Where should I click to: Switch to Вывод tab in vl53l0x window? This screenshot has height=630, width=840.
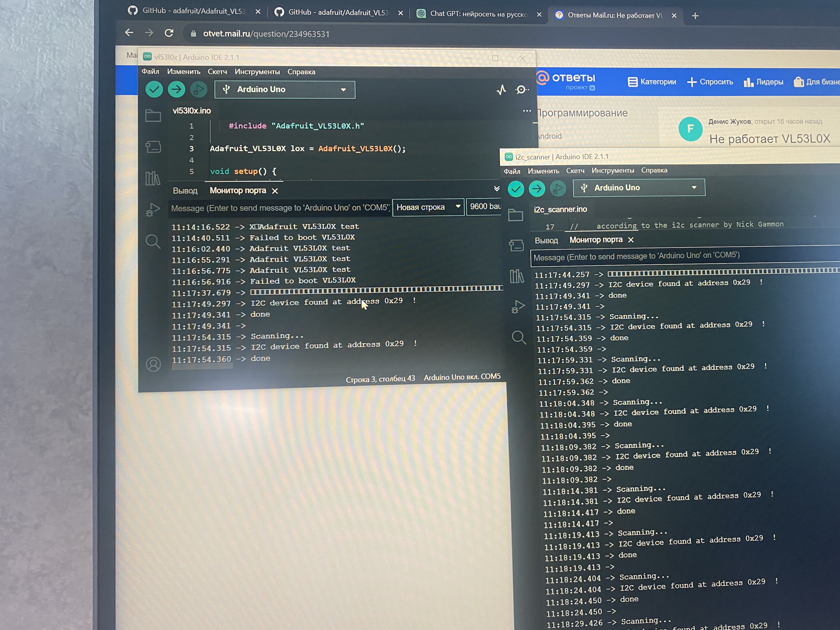[185, 191]
